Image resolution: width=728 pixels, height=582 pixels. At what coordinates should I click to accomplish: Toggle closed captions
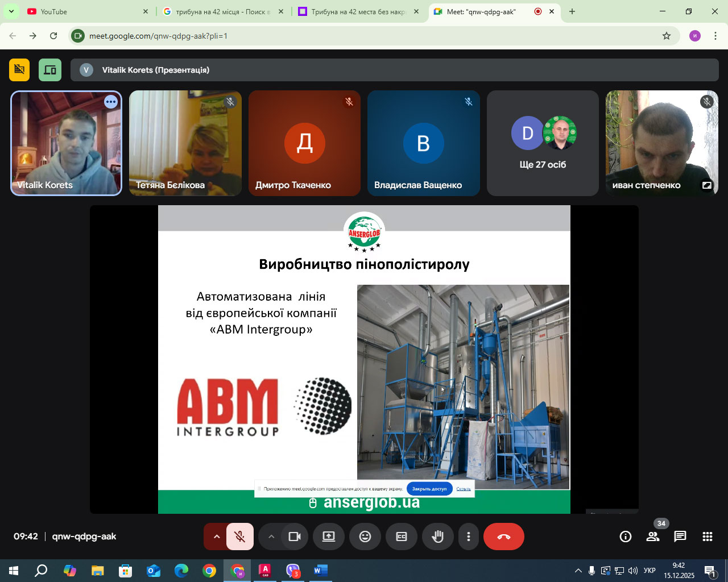[402, 537]
